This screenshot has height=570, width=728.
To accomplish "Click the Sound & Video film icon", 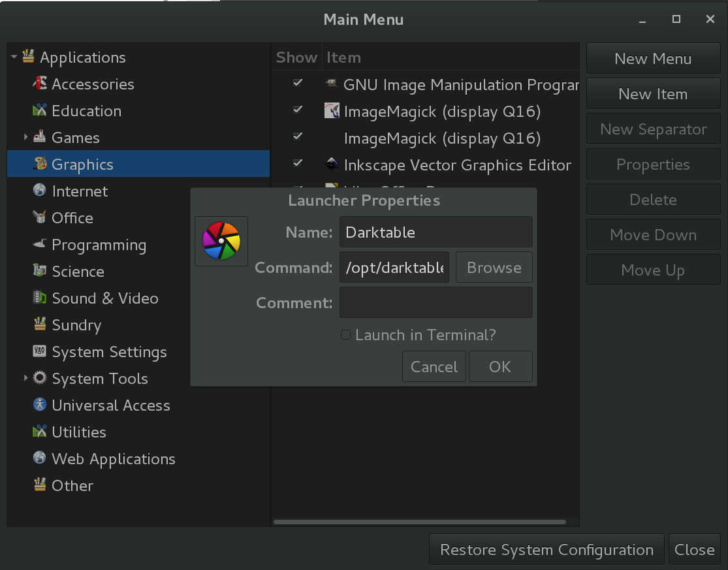I will pos(40,298).
